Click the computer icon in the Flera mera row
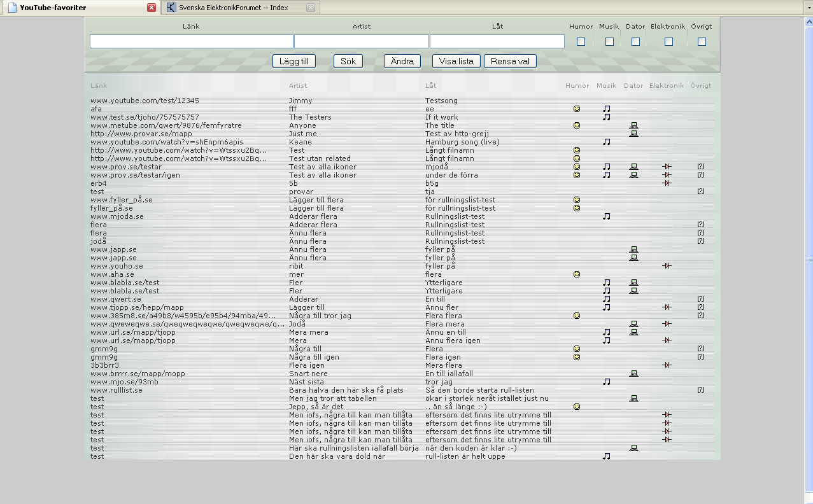 point(633,324)
